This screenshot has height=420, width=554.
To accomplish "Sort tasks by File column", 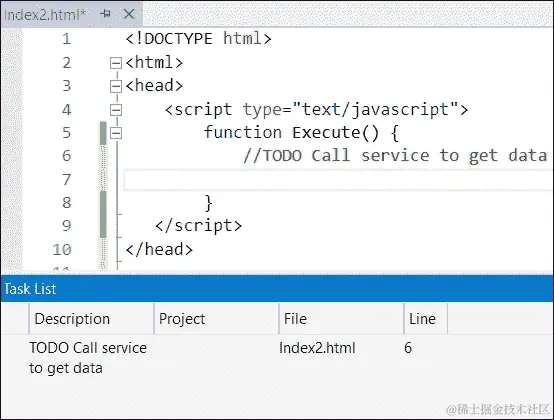I will click(x=341, y=319).
